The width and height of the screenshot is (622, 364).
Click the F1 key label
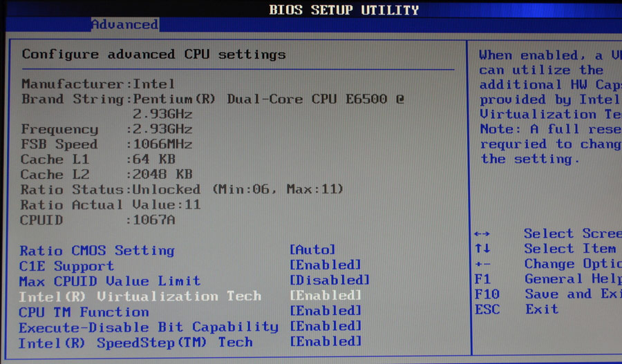click(482, 279)
